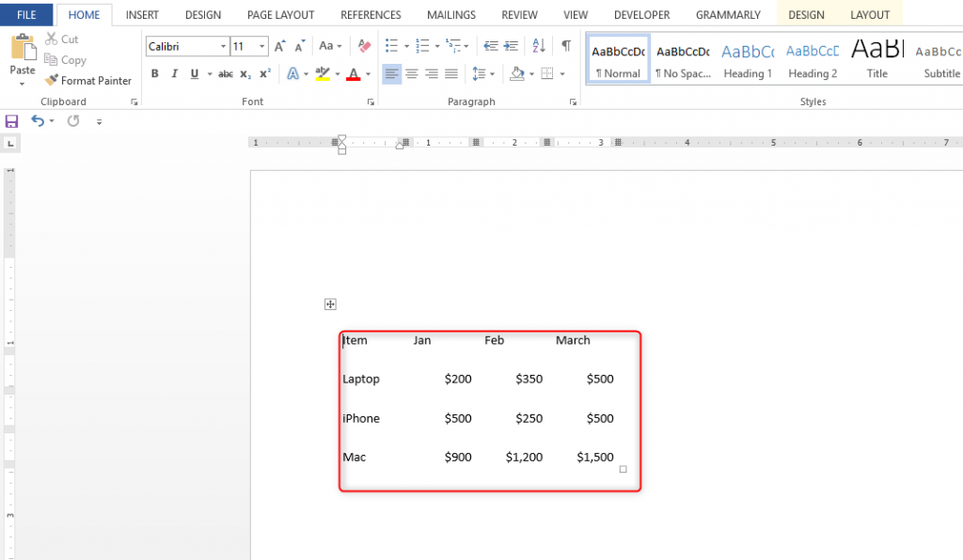Toggle justified text alignment
Image resolution: width=963 pixels, height=560 pixels.
coord(450,73)
